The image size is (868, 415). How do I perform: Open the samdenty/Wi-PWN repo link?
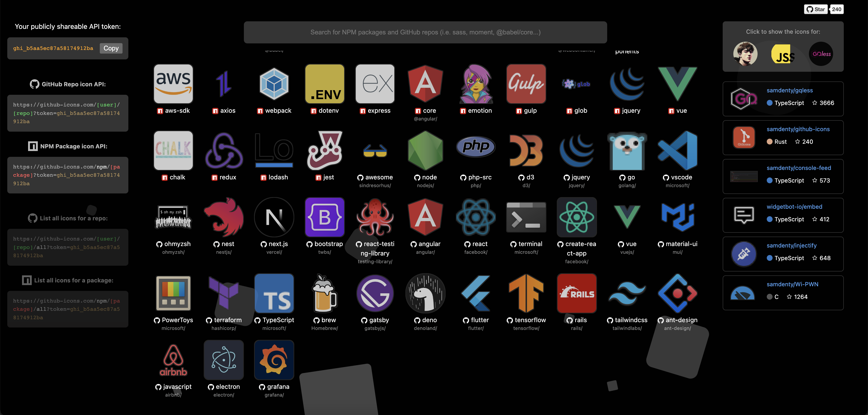[x=792, y=284]
